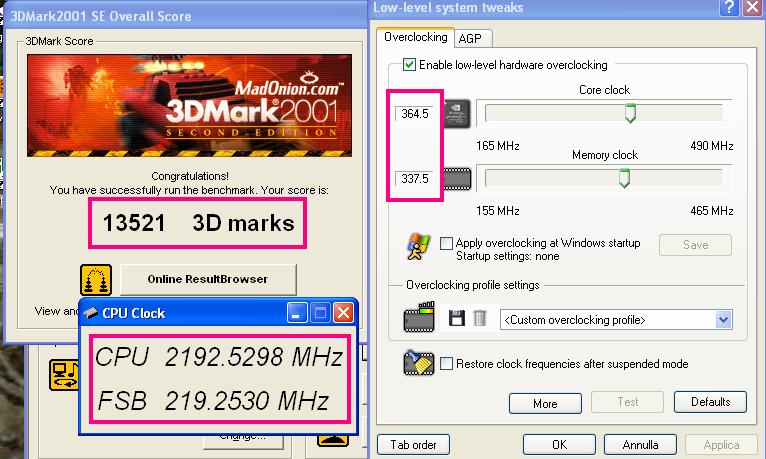Click the restore clock frequencies broom icon
The height and width of the screenshot is (459, 766).
click(x=419, y=364)
